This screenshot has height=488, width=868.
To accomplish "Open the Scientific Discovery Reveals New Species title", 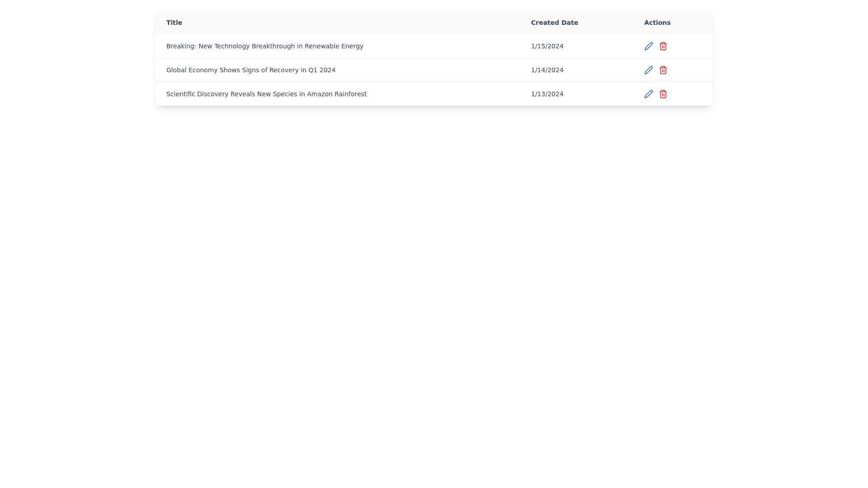I will click(x=266, y=94).
